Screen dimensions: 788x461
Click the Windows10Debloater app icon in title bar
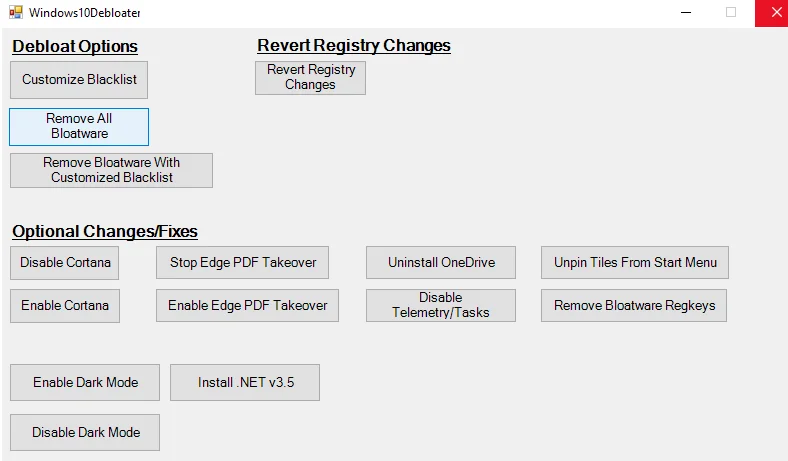[15, 13]
